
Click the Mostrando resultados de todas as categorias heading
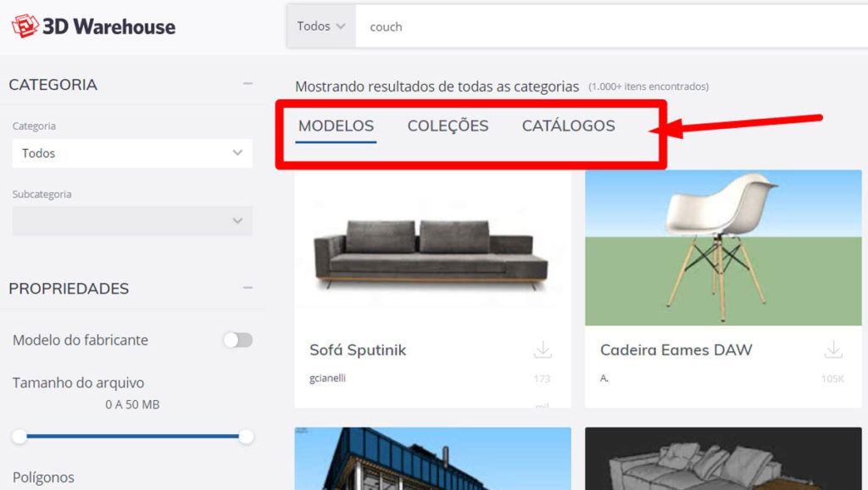(437, 86)
